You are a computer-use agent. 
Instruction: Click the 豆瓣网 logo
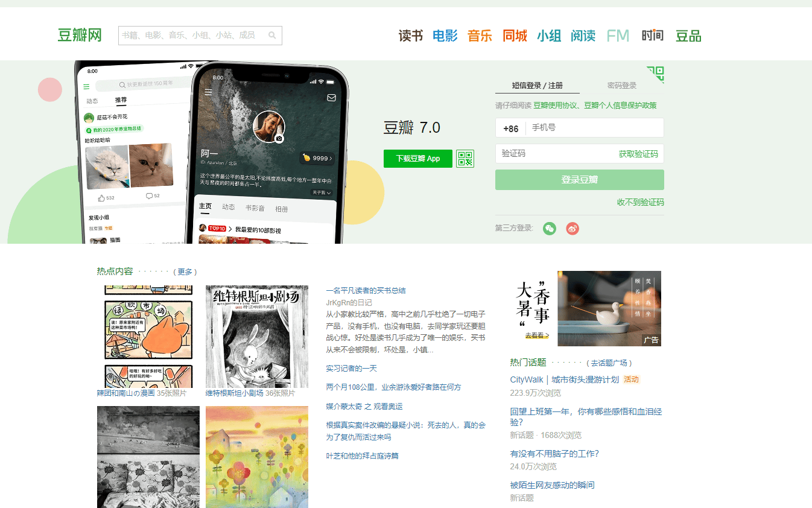coord(80,36)
